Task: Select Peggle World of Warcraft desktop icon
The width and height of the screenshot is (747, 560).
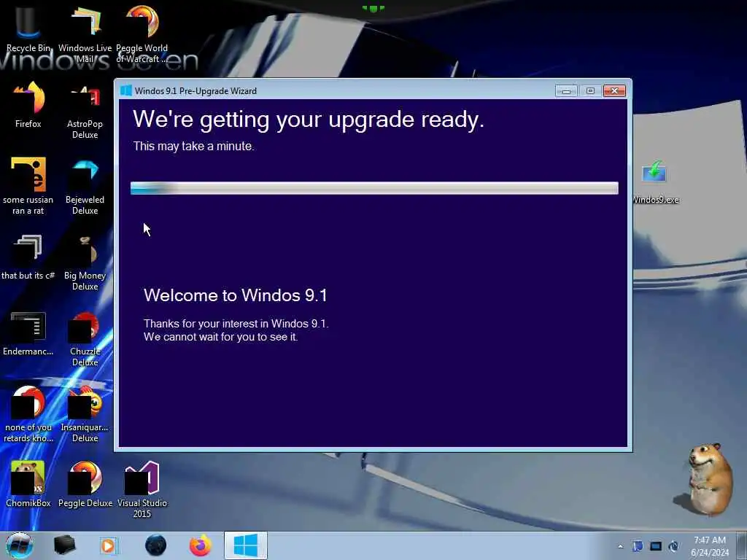Action: tap(142, 34)
